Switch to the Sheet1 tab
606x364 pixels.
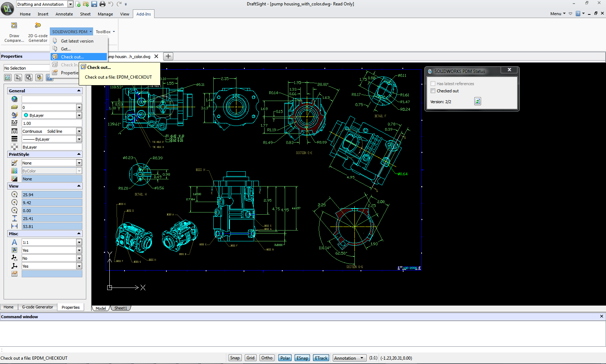tap(121, 308)
